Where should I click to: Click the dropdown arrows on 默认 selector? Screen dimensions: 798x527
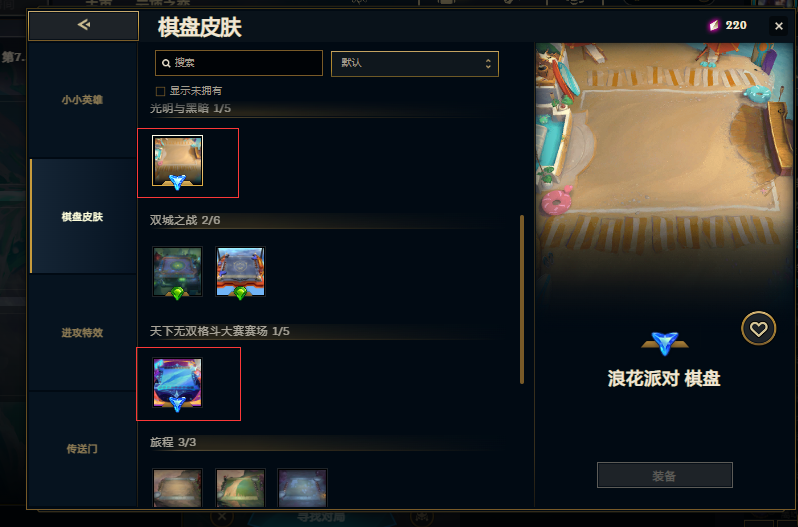point(488,64)
